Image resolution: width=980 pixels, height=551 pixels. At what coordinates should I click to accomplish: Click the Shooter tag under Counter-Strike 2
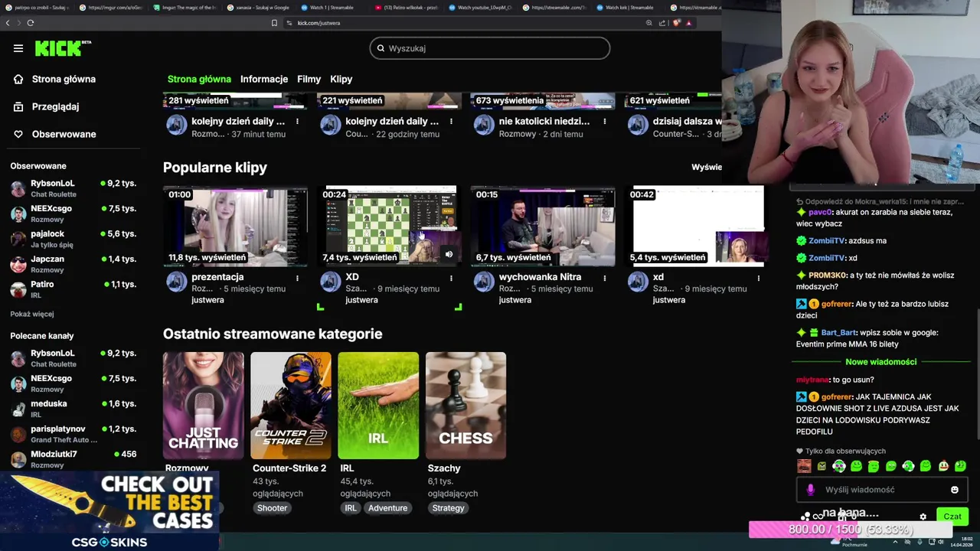272,508
